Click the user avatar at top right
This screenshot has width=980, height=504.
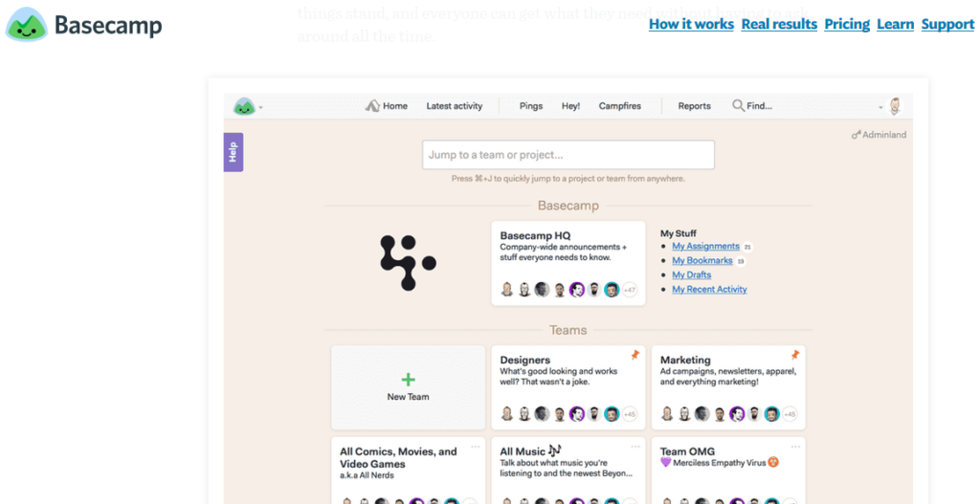896,106
